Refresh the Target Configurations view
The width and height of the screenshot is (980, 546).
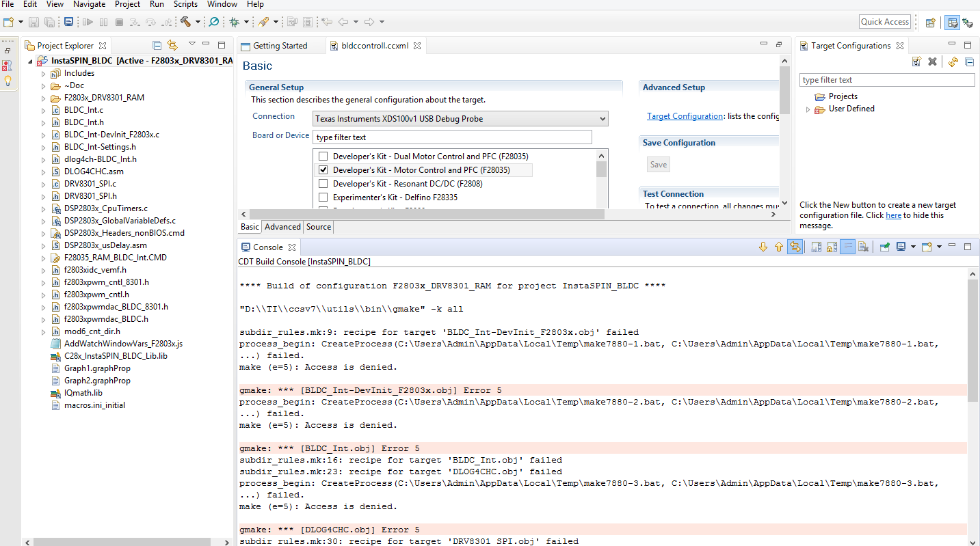953,62
